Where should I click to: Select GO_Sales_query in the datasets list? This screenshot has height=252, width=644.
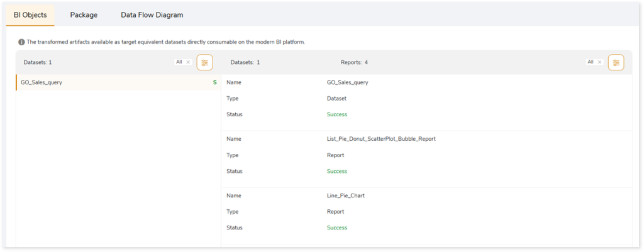tap(42, 82)
